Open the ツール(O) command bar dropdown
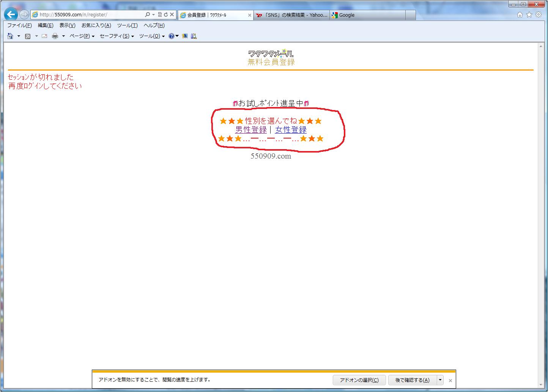This screenshot has height=392, width=548. (x=152, y=36)
